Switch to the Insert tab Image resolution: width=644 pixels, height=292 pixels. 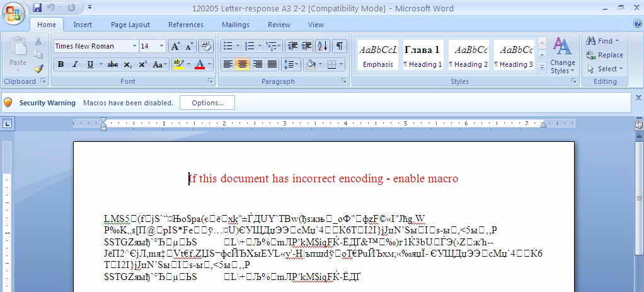coord(83,25)
